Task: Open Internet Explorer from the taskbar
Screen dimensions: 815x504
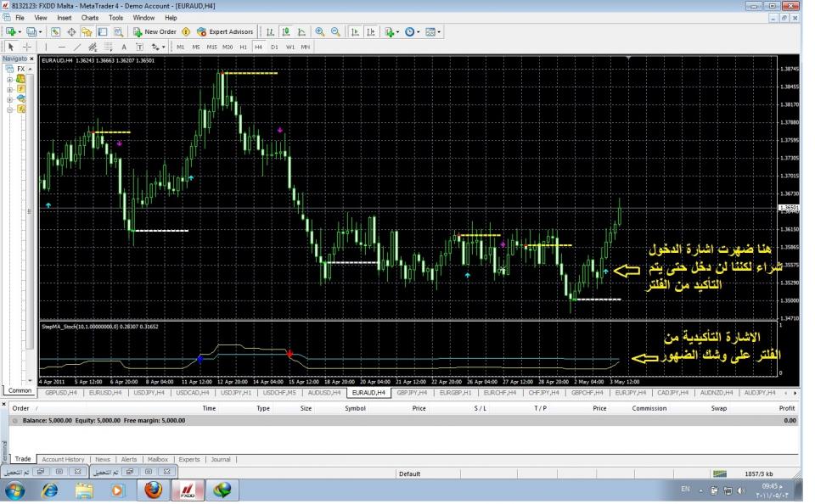Action: pyautogui.click(x=50, y=490)
